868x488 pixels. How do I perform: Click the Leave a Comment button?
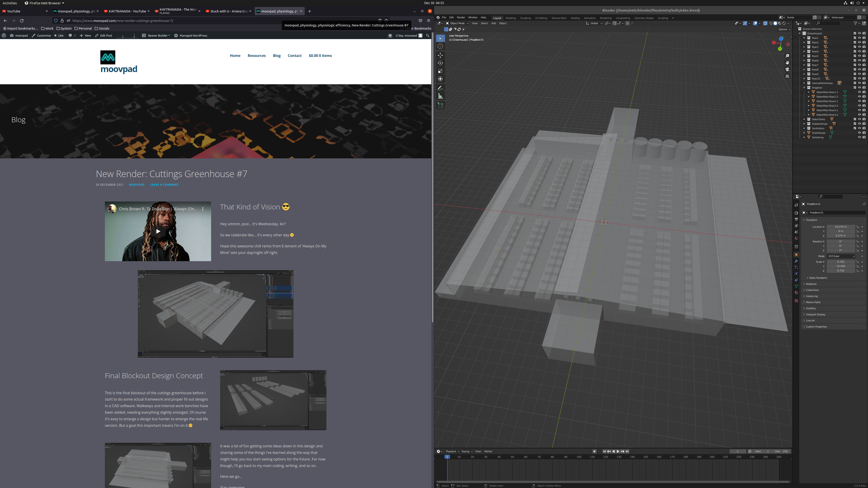164,184
